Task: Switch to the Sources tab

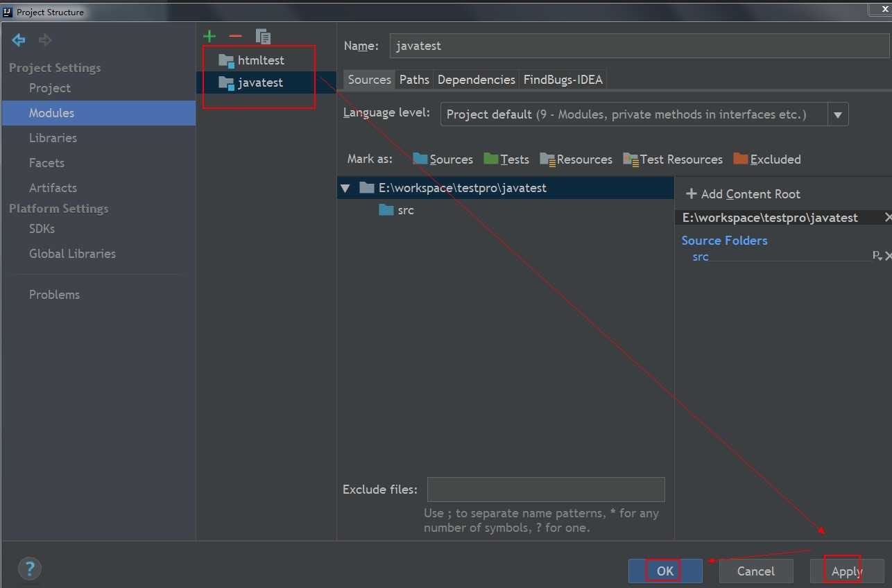Action: coord(369,80)
